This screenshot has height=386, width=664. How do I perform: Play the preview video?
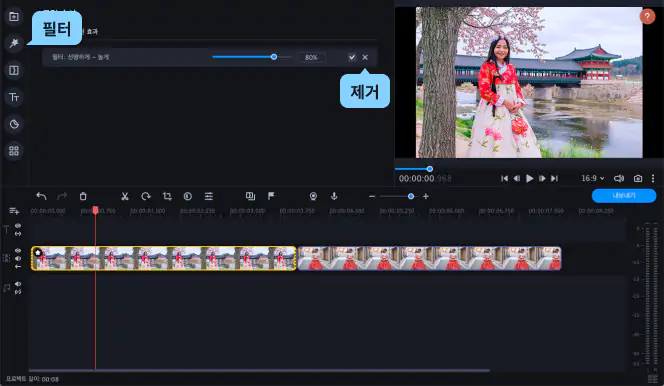pyautogui.click(x=529, y=178)
